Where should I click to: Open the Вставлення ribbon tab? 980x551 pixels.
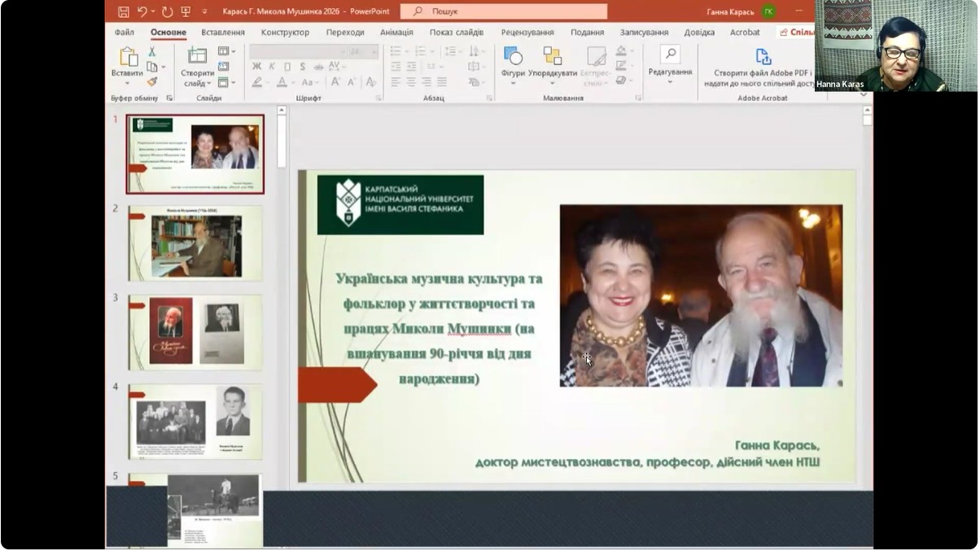tap(223, 33)
